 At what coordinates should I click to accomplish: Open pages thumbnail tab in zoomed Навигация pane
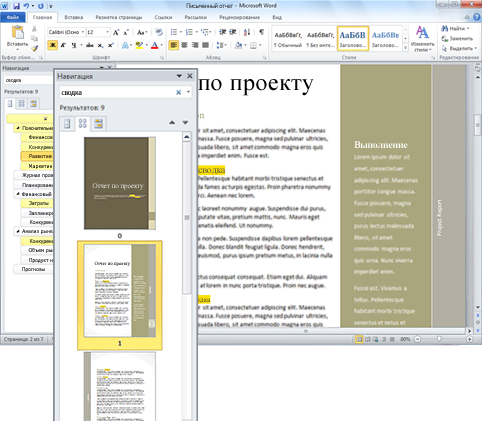[x=82, y=124]
